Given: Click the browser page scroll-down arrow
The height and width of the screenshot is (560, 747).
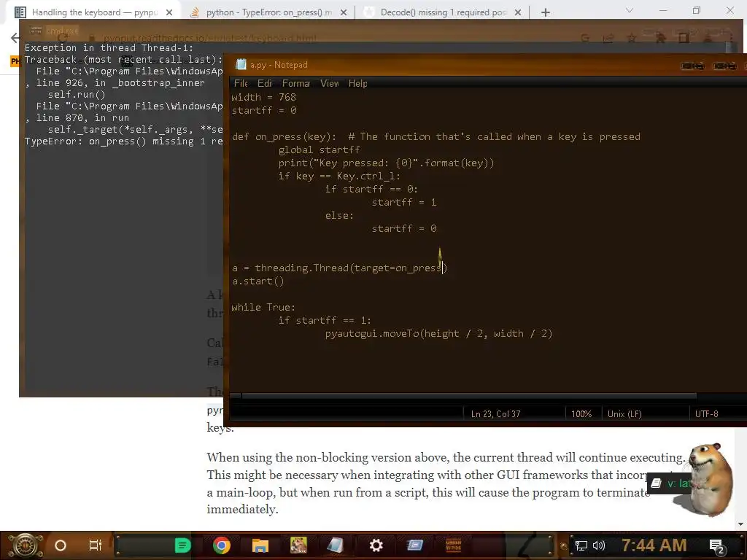Looking at the screenshot, I should pos(741,524).
